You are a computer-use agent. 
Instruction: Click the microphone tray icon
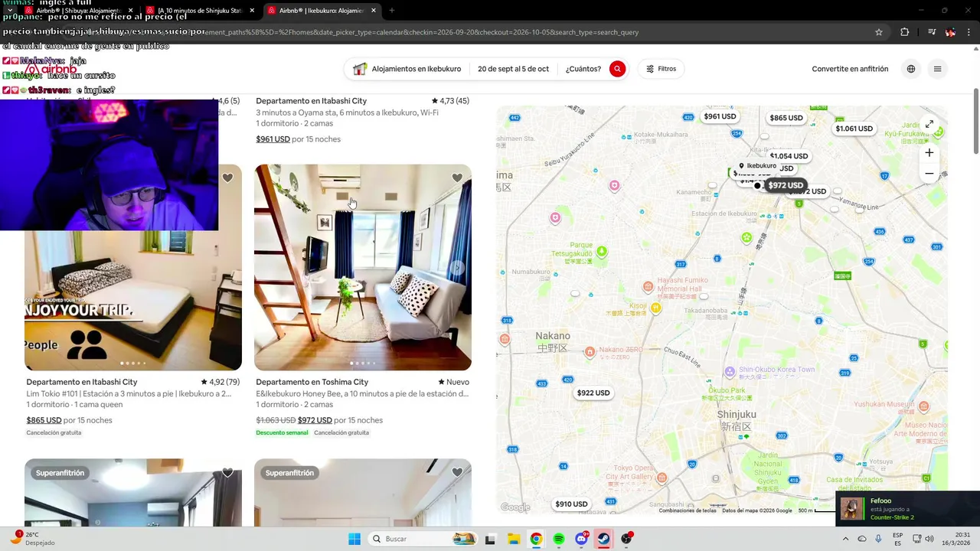878,539
